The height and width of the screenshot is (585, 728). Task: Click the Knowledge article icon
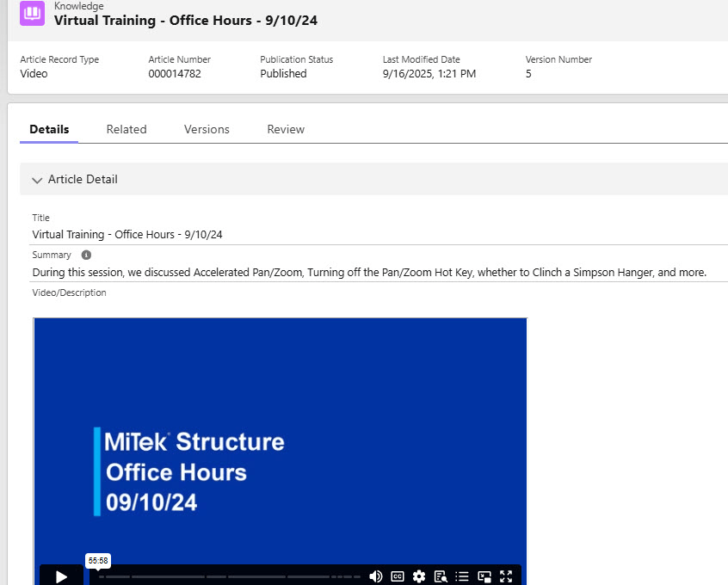[x=32, y=13]
